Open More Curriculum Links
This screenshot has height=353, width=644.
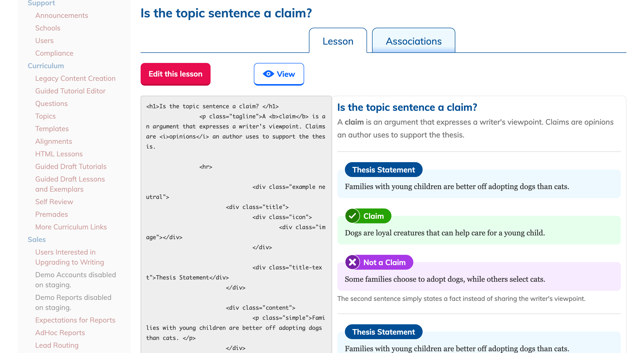[71, 227]
